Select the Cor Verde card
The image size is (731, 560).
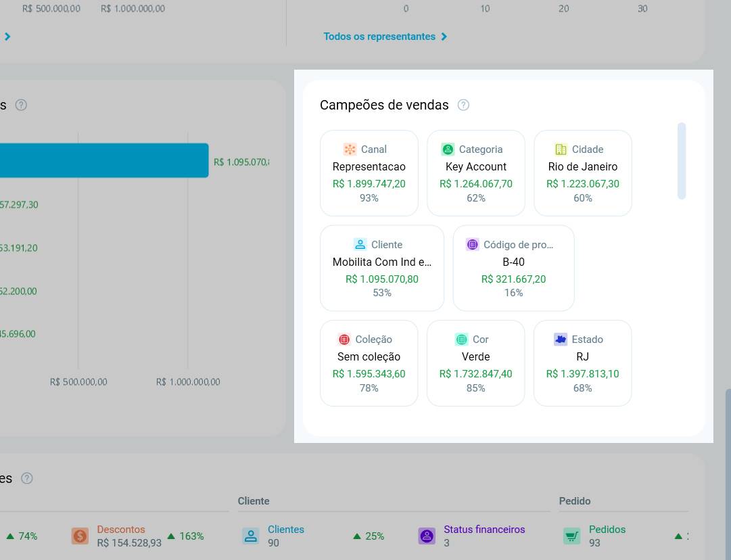coord(476,363)
